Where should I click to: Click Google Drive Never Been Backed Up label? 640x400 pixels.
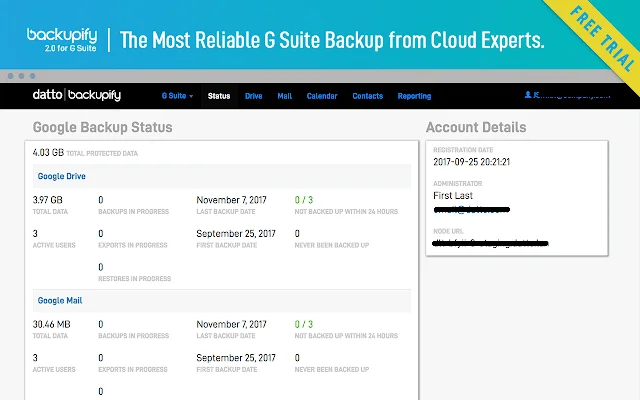[x=332, y=245]
